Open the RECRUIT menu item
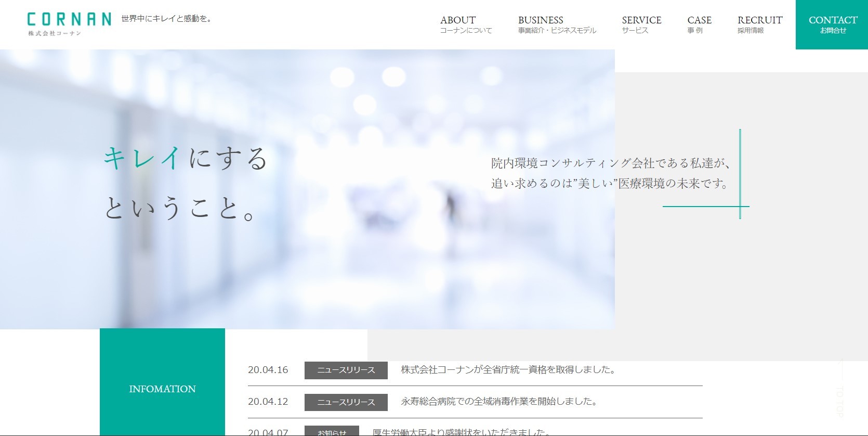 [x=759, y=24]
